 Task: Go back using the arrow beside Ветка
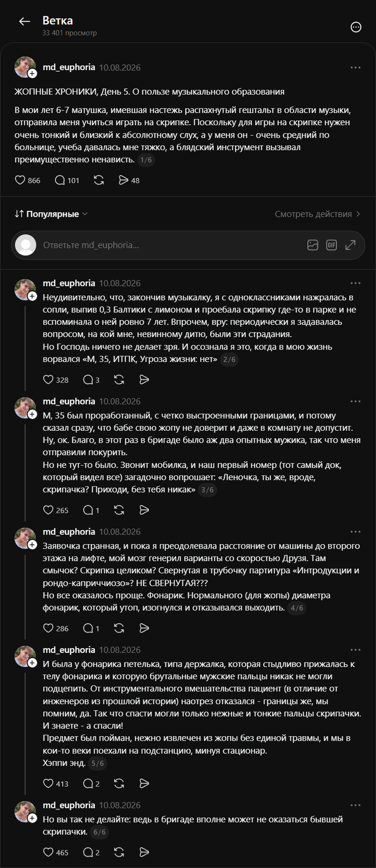click(24, 22)
